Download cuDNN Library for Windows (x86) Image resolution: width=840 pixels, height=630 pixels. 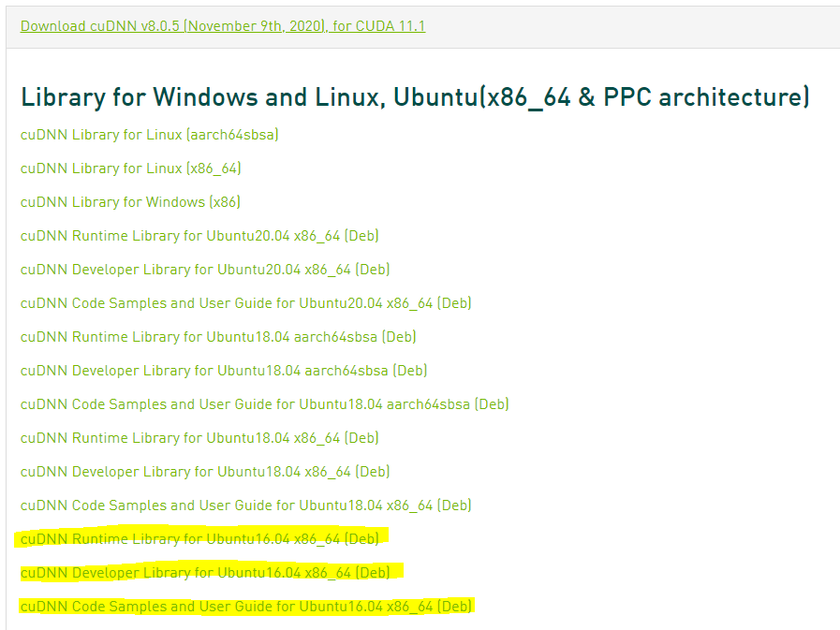[x=130, y=202]
